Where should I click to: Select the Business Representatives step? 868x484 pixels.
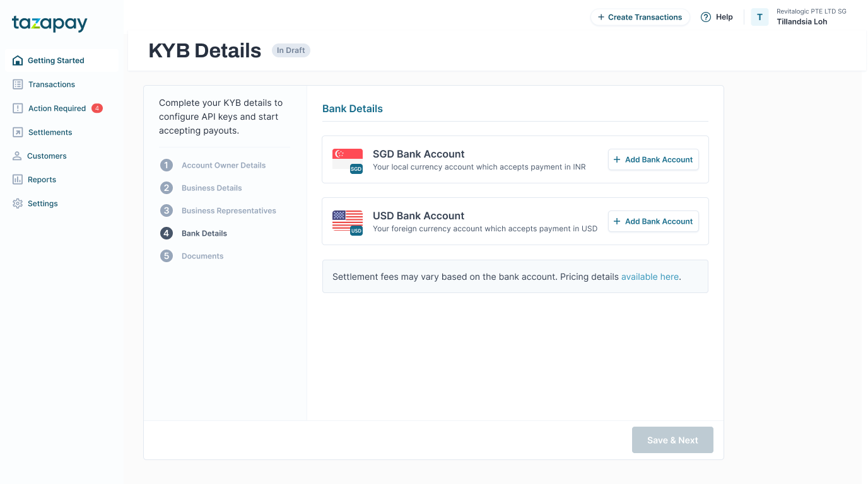coord(228,210)
